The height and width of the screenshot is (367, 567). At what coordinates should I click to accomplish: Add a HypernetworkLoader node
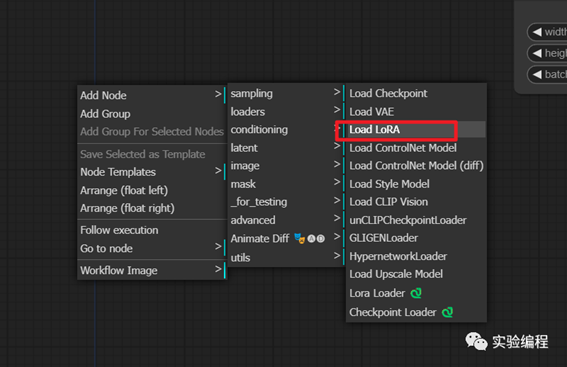pos(416,256)
